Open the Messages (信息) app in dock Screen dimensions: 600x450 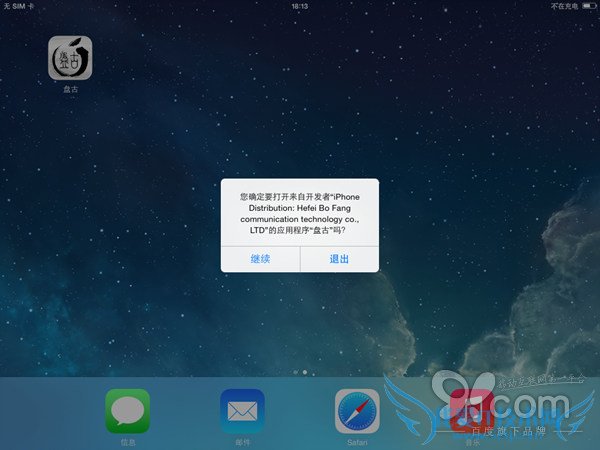[127, 411]
